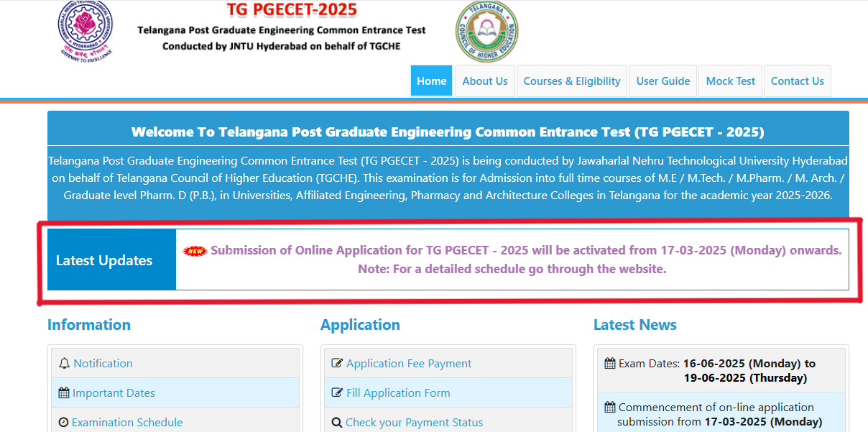Click the Telangana Council of Higher Education emblem
This screenshot has height=432, width=868.
(x=486, y=31)
